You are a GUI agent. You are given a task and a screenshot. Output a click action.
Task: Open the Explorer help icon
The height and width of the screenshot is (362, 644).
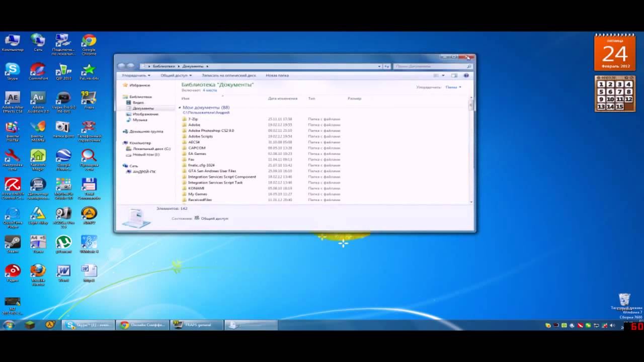pos(466,75)
